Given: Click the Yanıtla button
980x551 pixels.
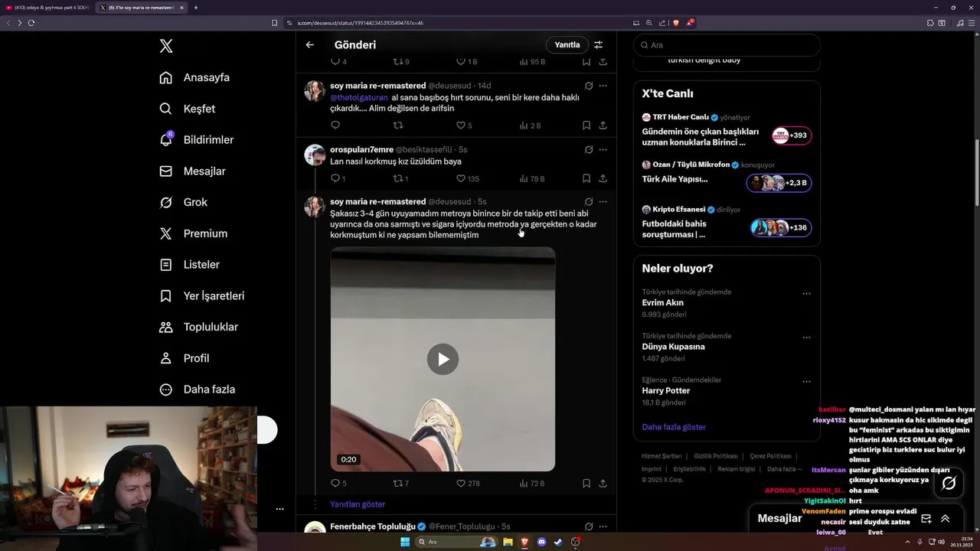Looking at the screenshot, I should 567,45.
